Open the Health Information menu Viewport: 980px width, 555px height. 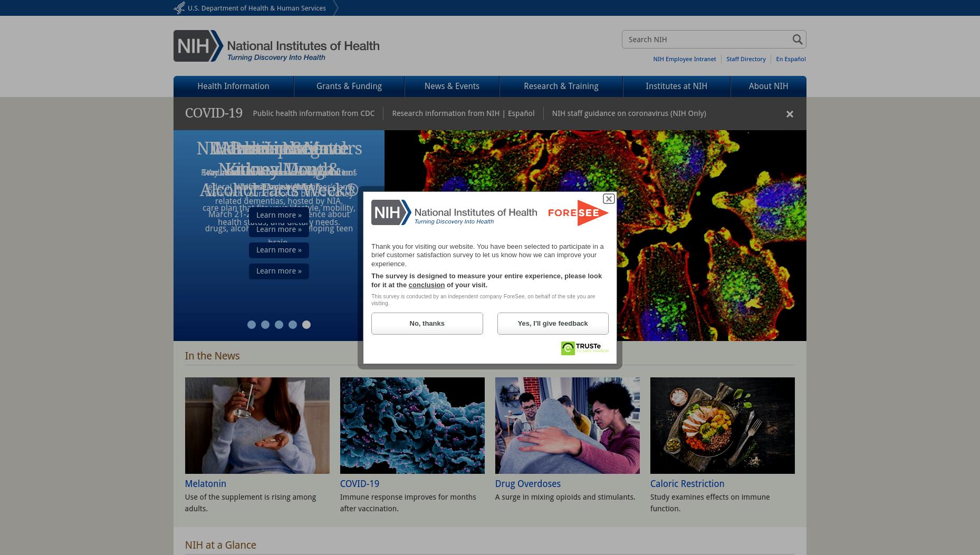tap(233, 86)
